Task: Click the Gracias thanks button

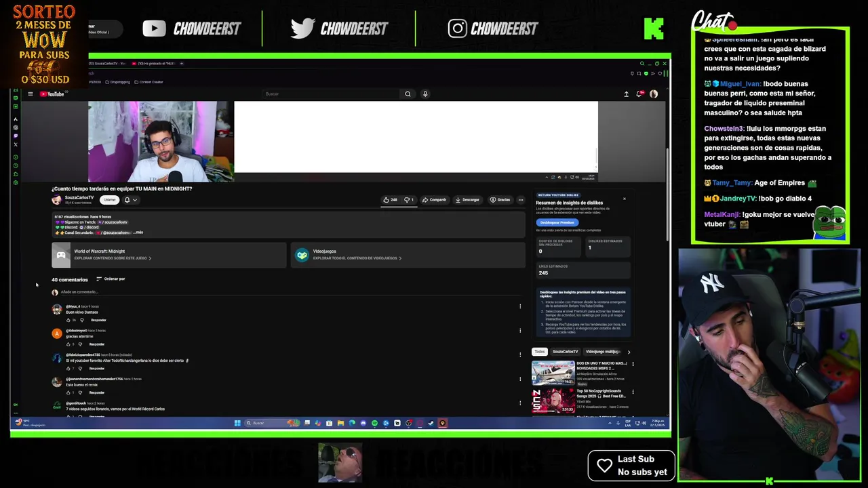Action: click(x=500, y=200)
